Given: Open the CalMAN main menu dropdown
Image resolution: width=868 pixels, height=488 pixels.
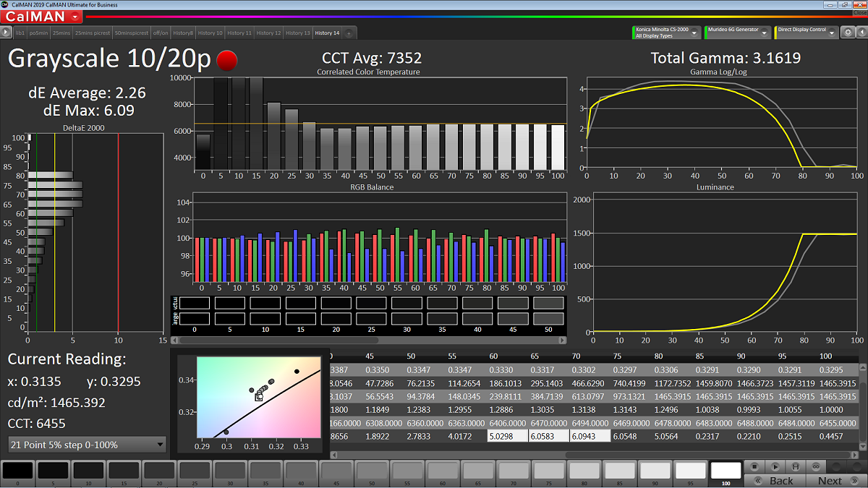Looking at the screenshot, I should pos(75,17).
